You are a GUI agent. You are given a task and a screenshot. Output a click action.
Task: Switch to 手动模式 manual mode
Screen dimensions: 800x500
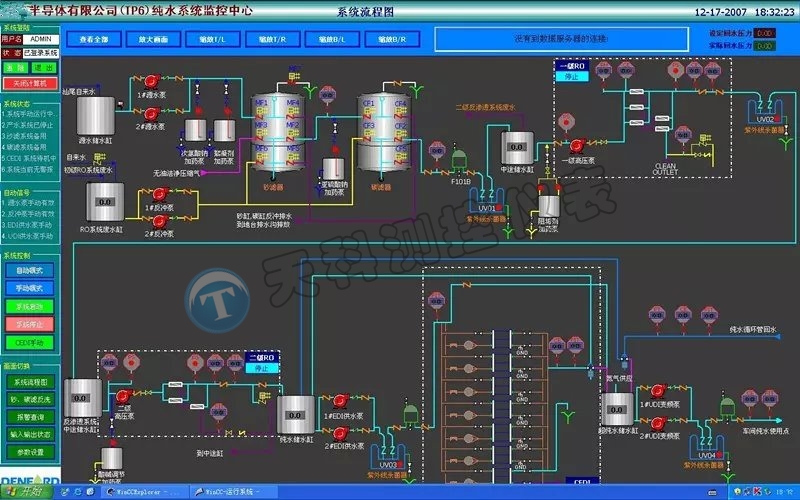30,288
